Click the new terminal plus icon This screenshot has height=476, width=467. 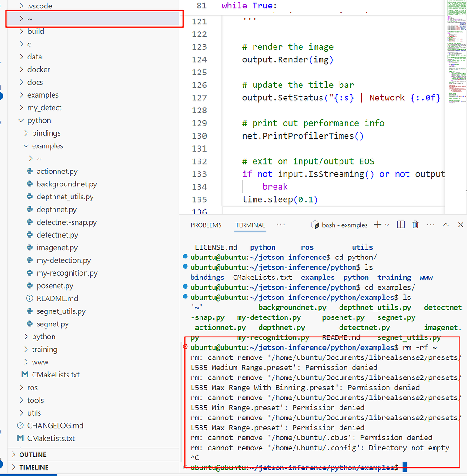point(377,225)
